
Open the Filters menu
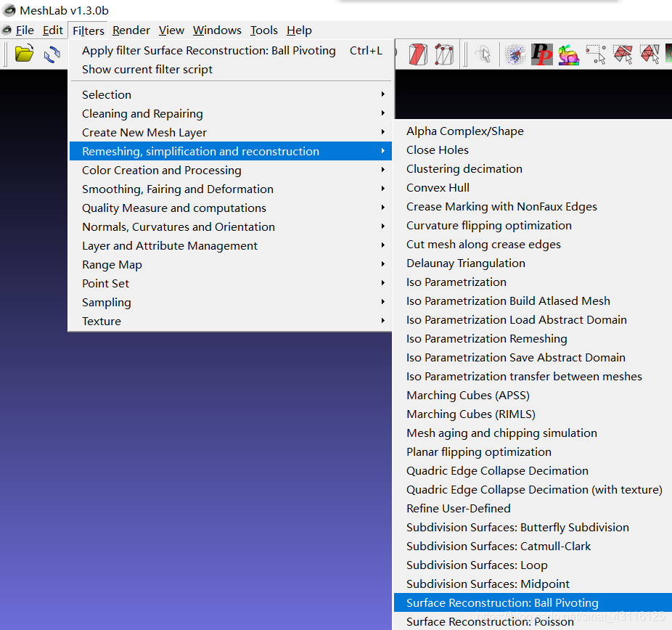pos(87,30)
